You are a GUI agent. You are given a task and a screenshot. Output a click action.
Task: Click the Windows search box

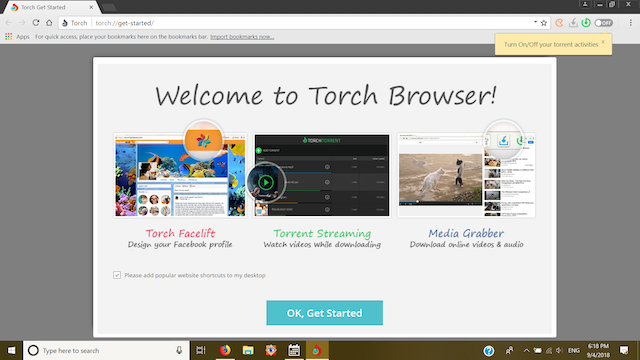tap(106, 351)
